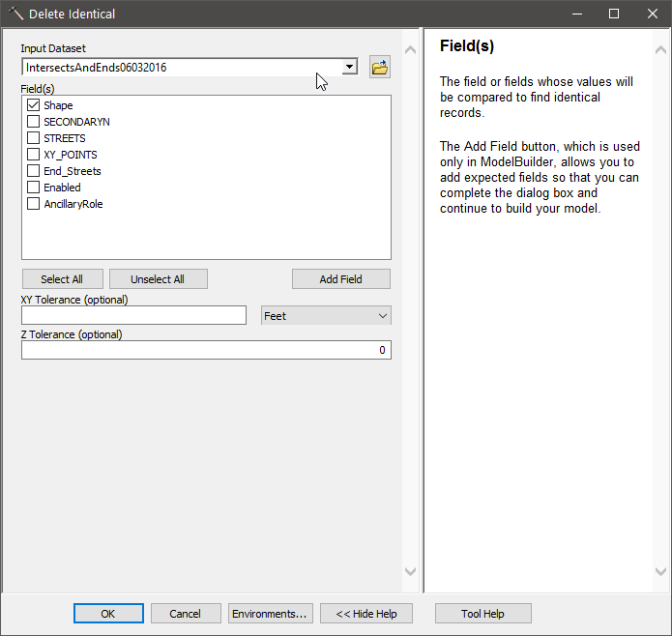Click the Cancel button

point(186,614)
